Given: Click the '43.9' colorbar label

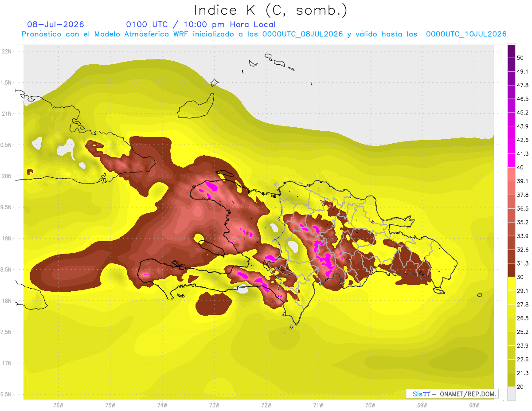Looking at the screenshot, I should tap(523, 126).
